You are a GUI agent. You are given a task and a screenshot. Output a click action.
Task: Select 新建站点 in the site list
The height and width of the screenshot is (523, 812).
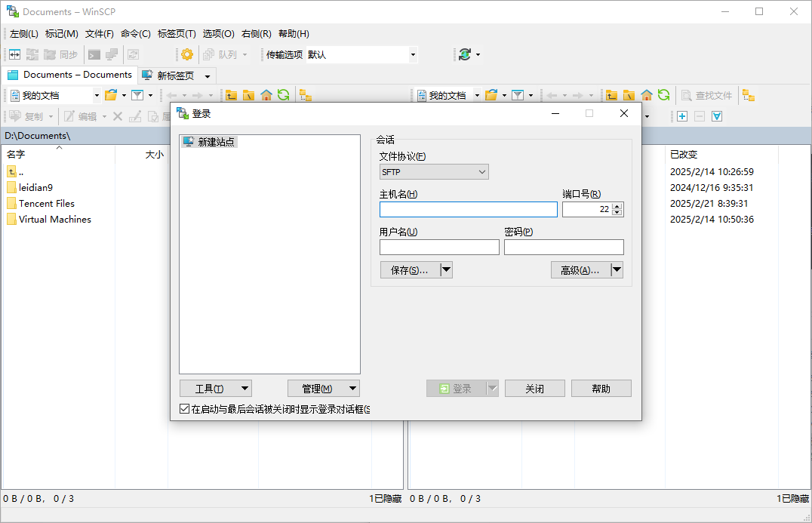click(x=209, y=141)
